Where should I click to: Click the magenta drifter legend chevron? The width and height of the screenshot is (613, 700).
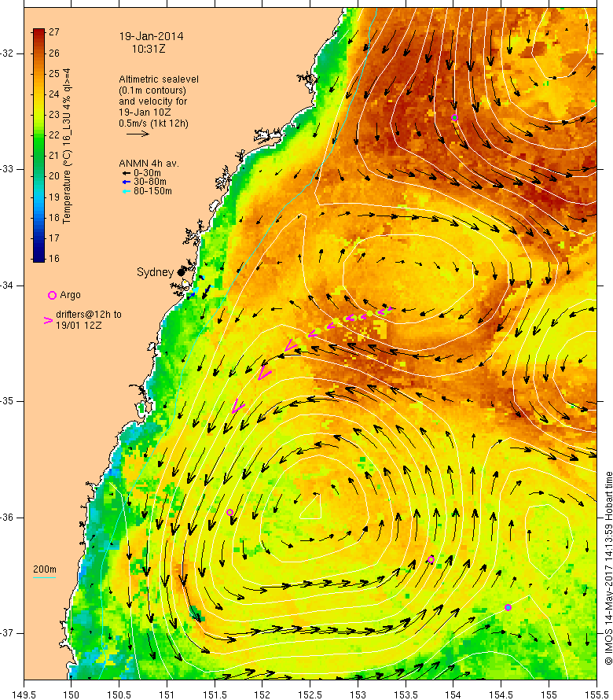[x=48, y=320]
